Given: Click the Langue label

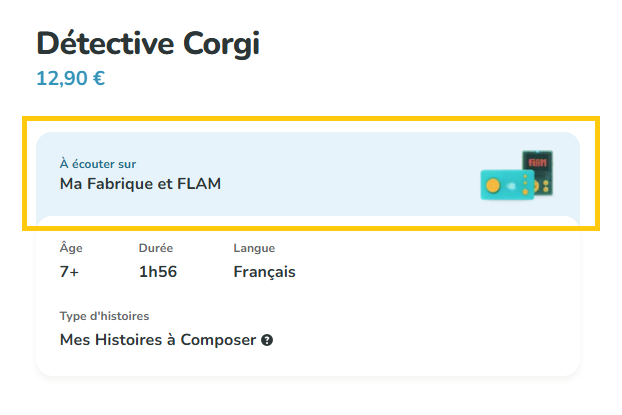Looking at the screenshot, I should pyautogui.click(x=254, y=248).
